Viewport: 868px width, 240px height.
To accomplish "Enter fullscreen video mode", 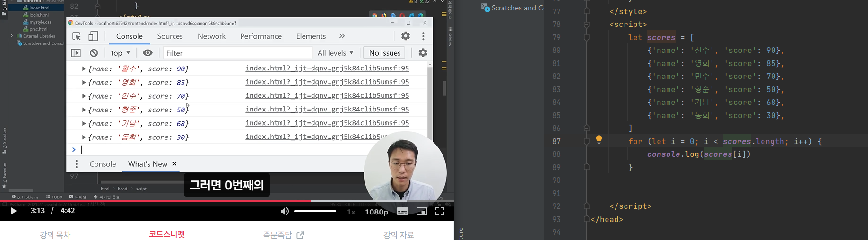I will (x=440, y=211).
